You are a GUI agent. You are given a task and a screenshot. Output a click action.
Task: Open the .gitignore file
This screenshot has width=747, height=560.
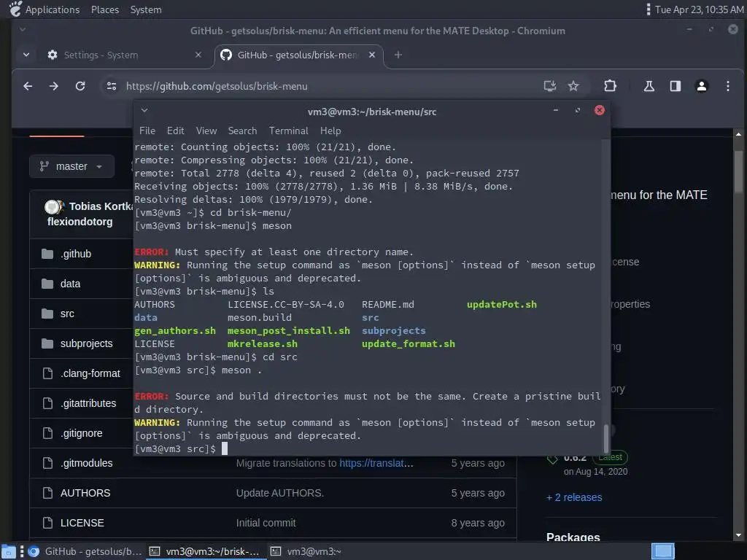click(82, 433)
